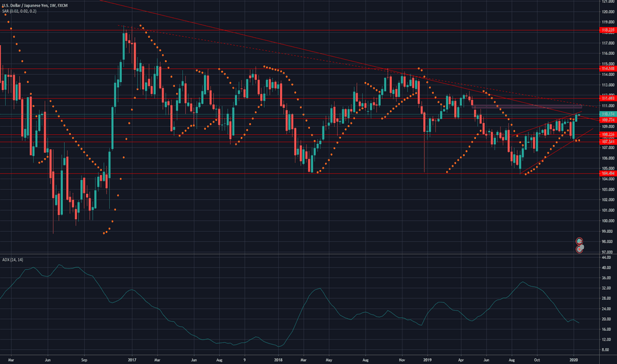This screenshot has height=364, width=617.
Task: Click the 100.000 level on price scale
Action: [608, 221]
